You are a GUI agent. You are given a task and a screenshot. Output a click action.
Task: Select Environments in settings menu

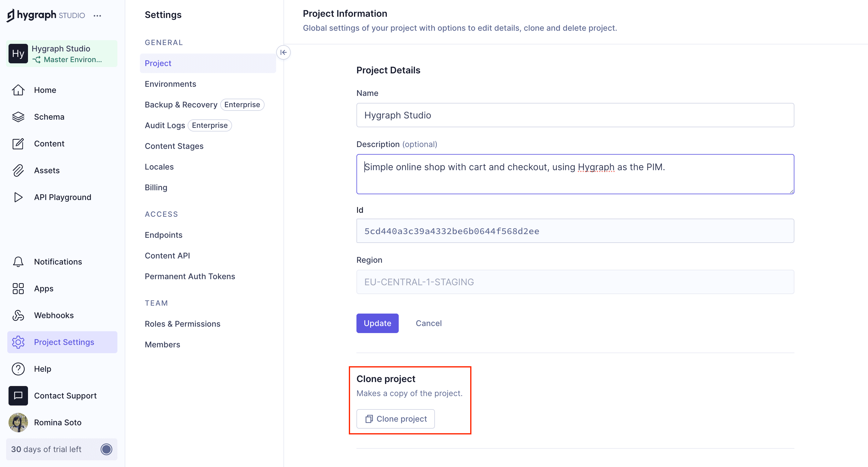(170, 84)
